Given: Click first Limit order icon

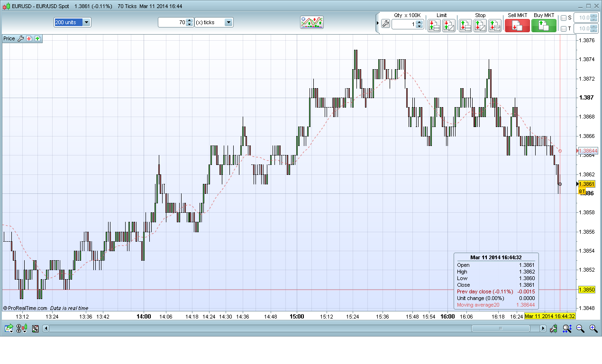Looking at the screenshot, I should (x=434, y=26).
